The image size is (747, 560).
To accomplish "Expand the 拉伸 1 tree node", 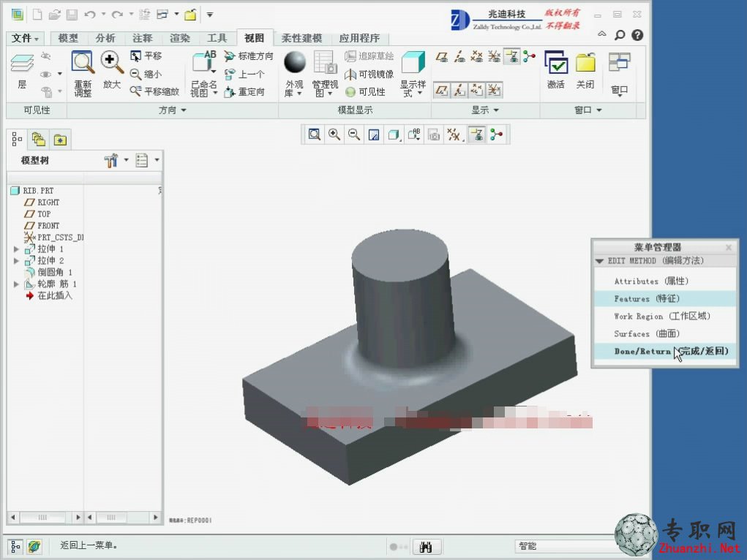I will point(16,249).
